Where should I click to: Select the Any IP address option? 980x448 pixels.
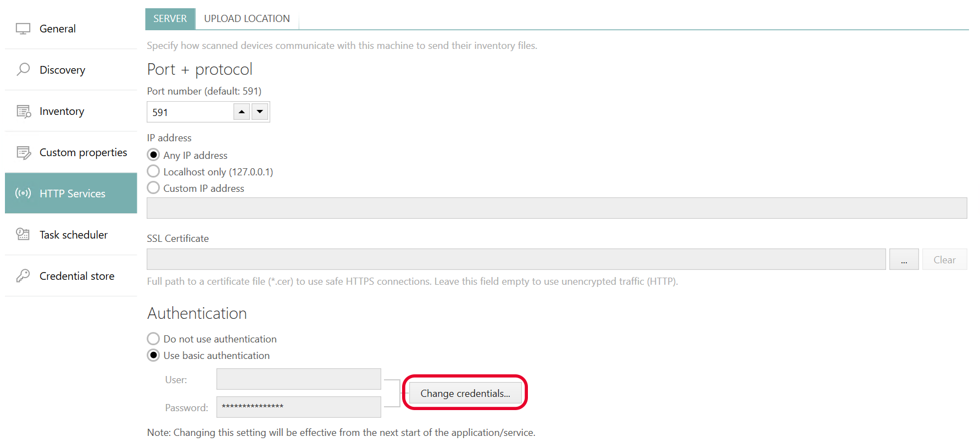point(154,155)
